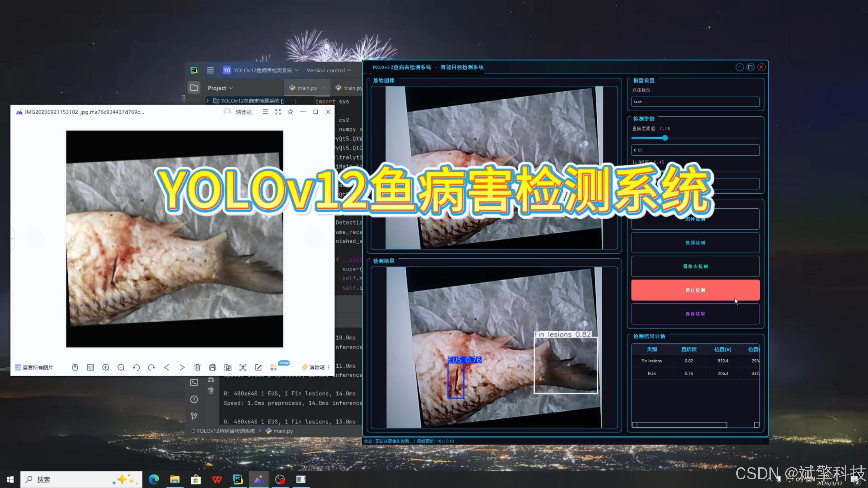Viewport: 868px width, 488px height.
Task: Open the edit pencil icon in viewer
Action: pyautogui.click(x=258, y=367)
